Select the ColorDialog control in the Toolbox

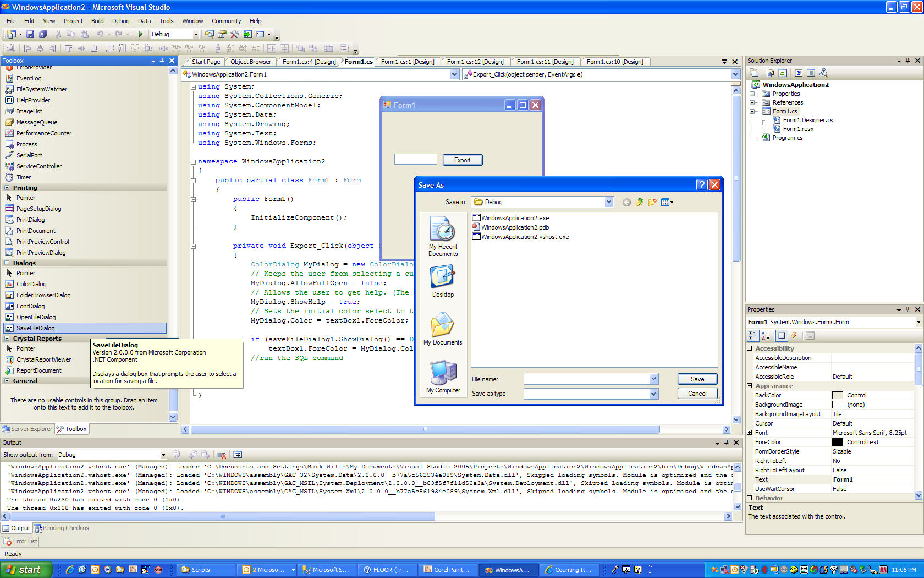(31, 283)
